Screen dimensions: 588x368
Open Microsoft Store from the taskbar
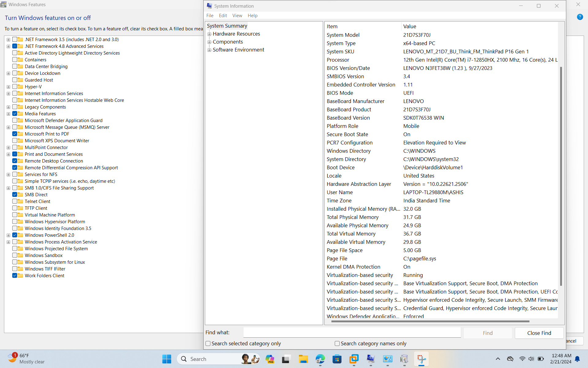pyautogui.click(x=337, y=359)
